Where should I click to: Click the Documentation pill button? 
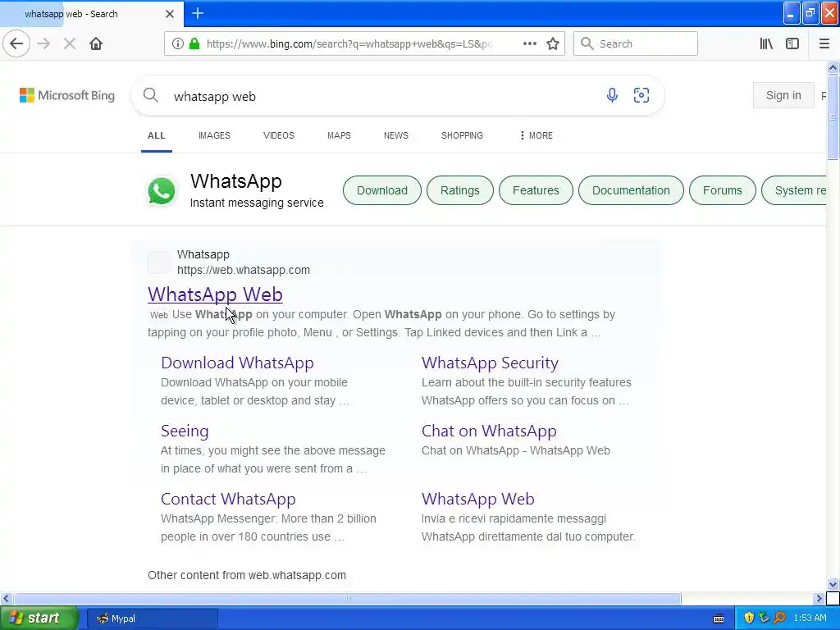[x=631, y=190]
